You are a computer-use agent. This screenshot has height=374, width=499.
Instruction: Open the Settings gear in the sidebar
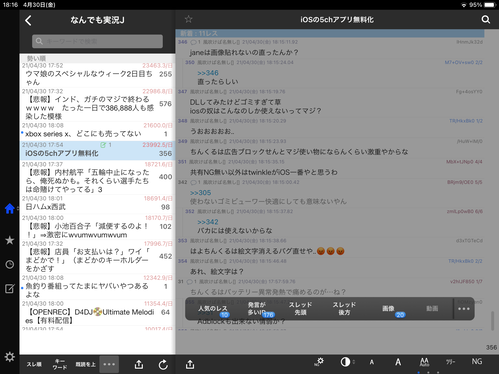pos(10,357)
